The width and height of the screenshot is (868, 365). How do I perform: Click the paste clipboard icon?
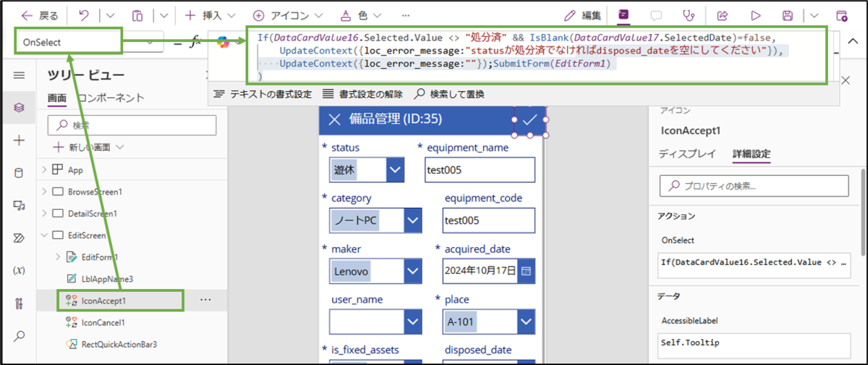(x=136, y=14)
